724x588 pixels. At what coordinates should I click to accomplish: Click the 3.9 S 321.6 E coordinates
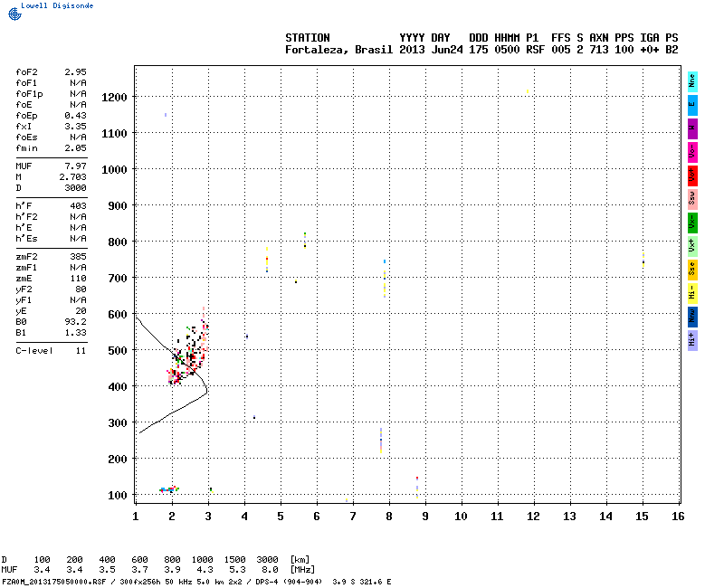point(361,582)
